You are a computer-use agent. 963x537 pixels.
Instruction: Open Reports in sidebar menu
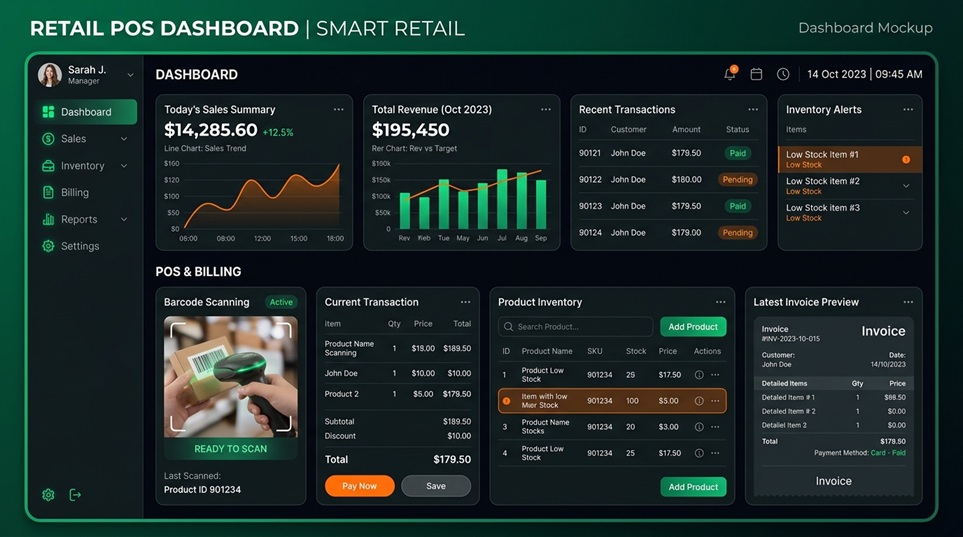click(85, 219)
